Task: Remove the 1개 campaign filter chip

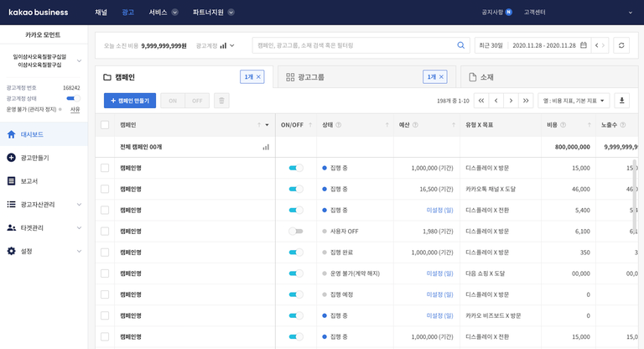Action: (x=258, y=77)
